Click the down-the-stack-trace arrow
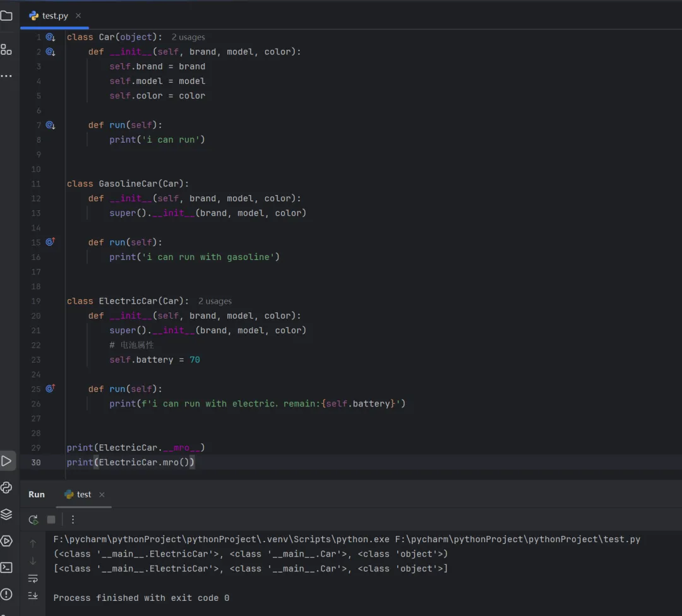 33,561
